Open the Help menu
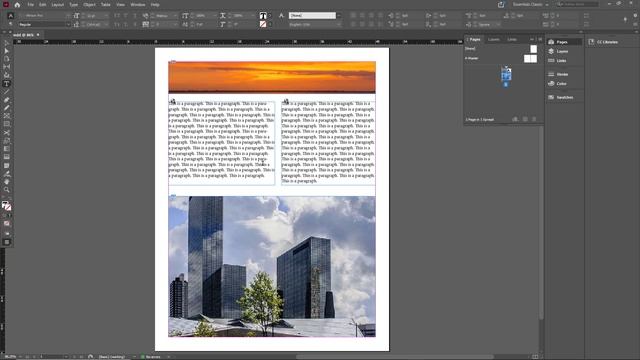Image resolution: width=640 pixels, height=360 pixels. [x=155, y=5]
